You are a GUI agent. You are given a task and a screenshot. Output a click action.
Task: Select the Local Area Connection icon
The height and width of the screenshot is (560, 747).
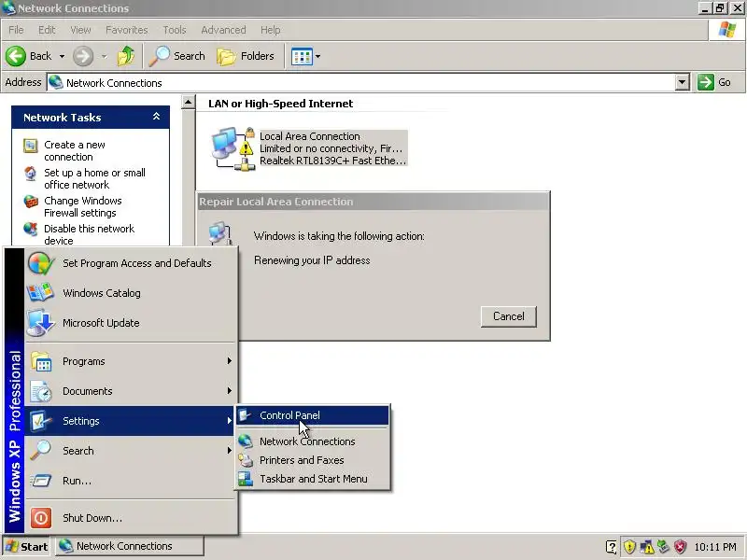[x=233, y=148]
